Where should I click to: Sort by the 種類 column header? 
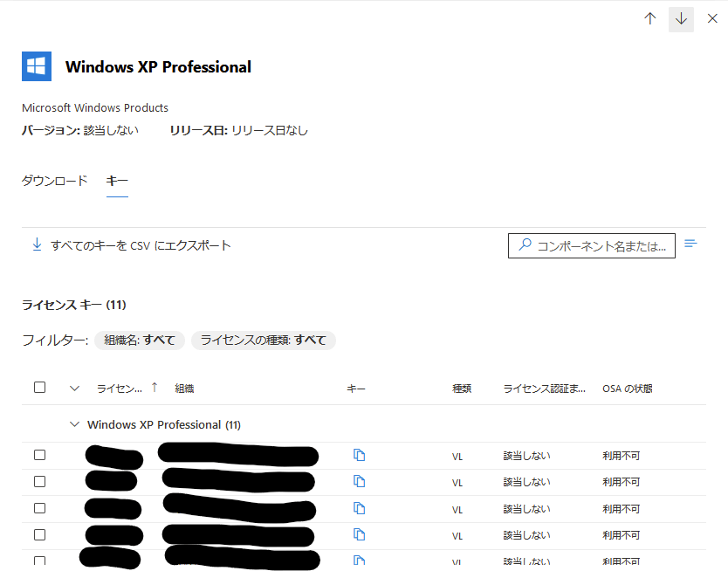pos(462,389)
